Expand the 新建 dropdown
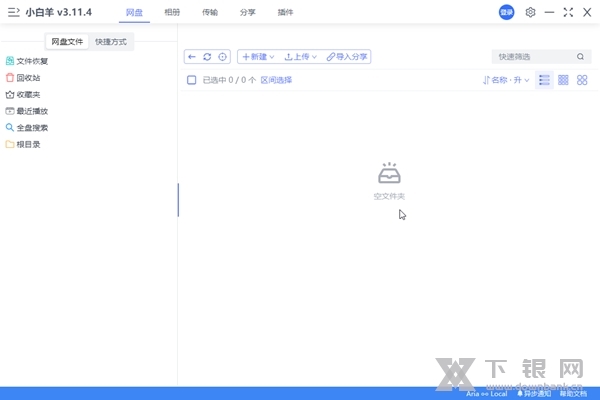Image resolution: width=600 pixels, height=400 pixels. (258, 57)
